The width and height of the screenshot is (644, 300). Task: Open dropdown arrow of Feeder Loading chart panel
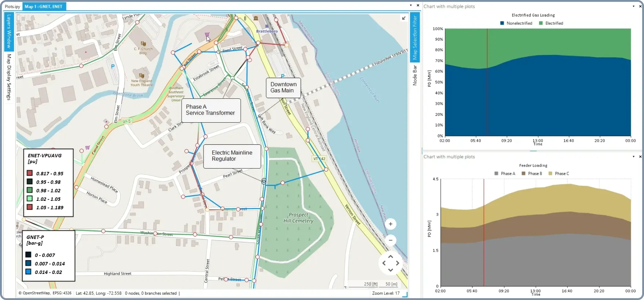pos(634,157)
